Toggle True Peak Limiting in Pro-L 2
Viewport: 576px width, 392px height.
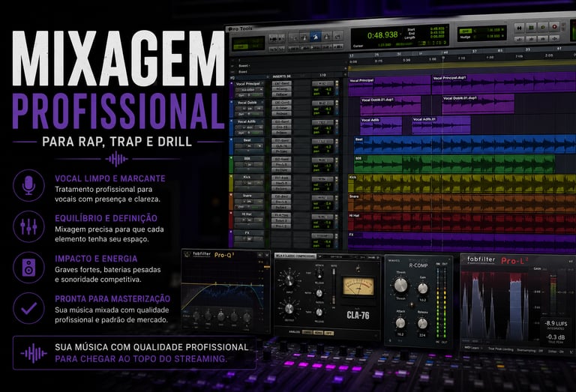[x=500, y=349]
